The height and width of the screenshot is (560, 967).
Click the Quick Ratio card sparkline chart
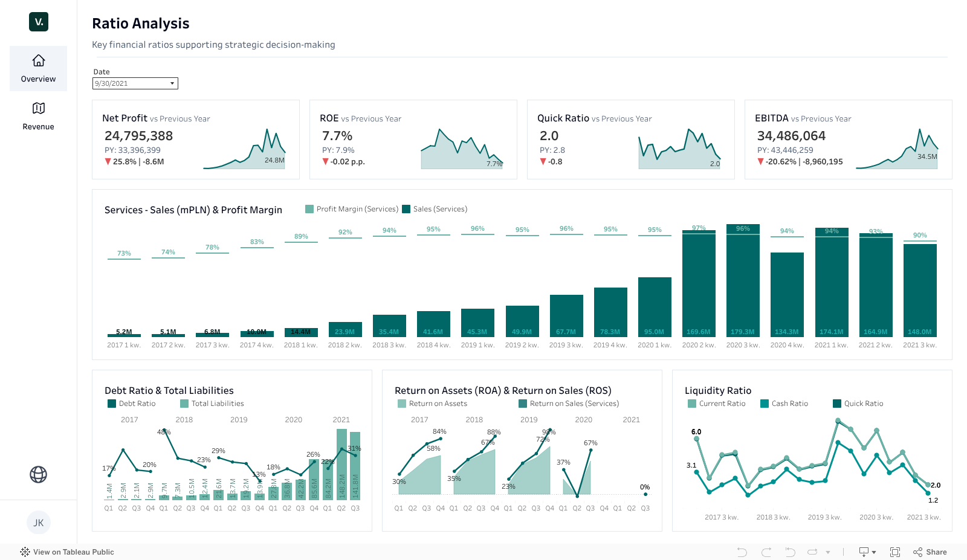tap(679, 149)
